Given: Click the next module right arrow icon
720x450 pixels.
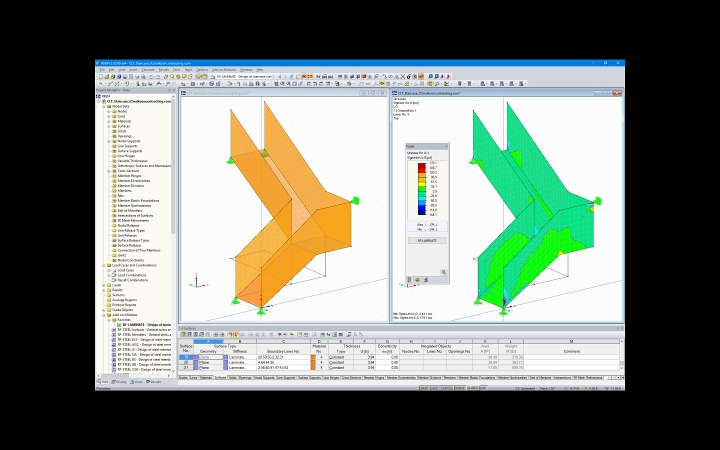Looking at the screenshot, I should click(x=286, y=76).
